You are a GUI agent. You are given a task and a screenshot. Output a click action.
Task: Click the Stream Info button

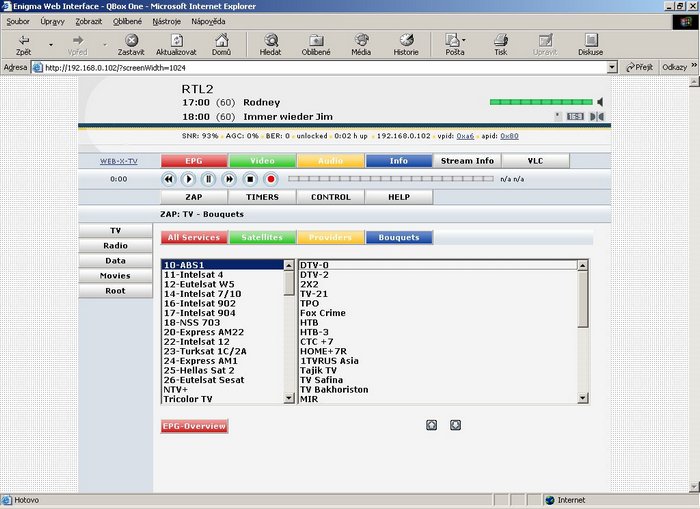click(467, 161)
